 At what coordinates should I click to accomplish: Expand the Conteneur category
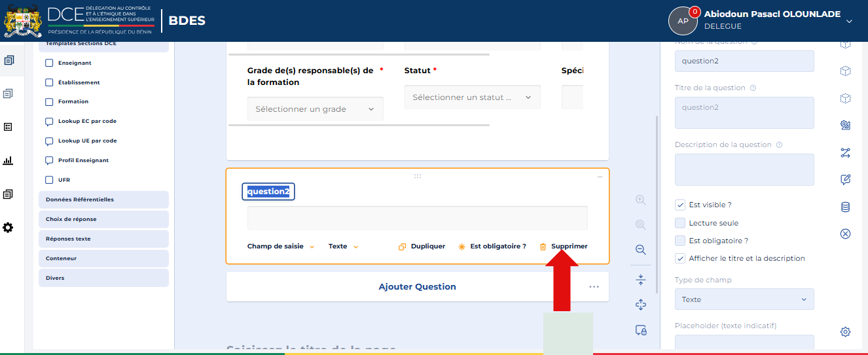103,258
